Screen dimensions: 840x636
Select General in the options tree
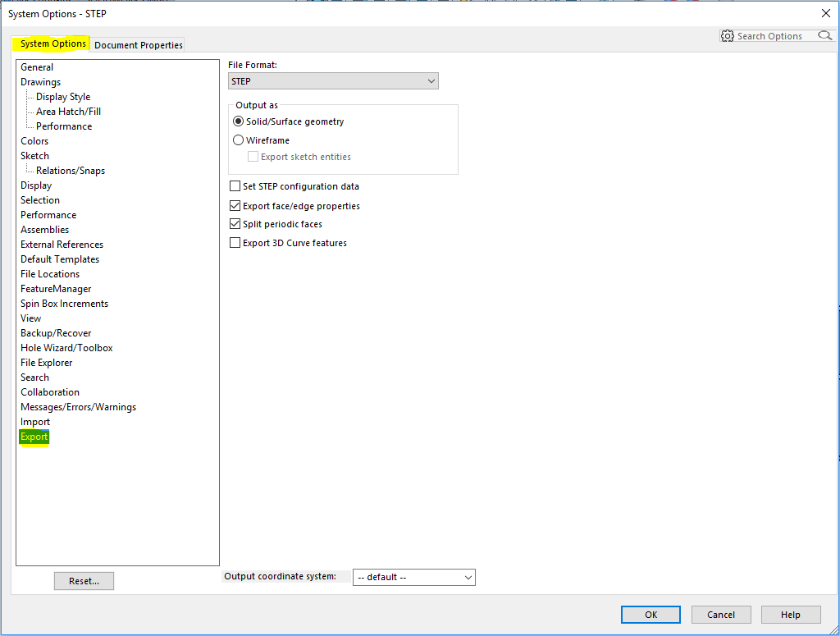click(37, 67)
